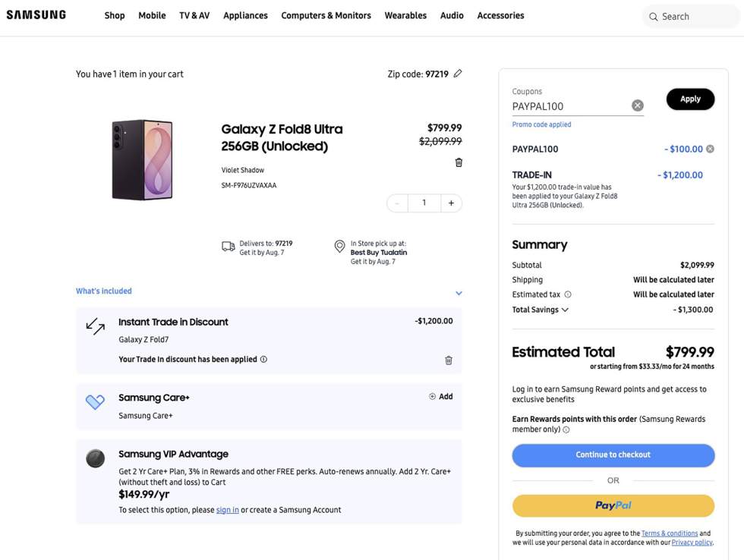Click the trade-in arrows icon
Screen dimensions: 744x560
point(96,326)
